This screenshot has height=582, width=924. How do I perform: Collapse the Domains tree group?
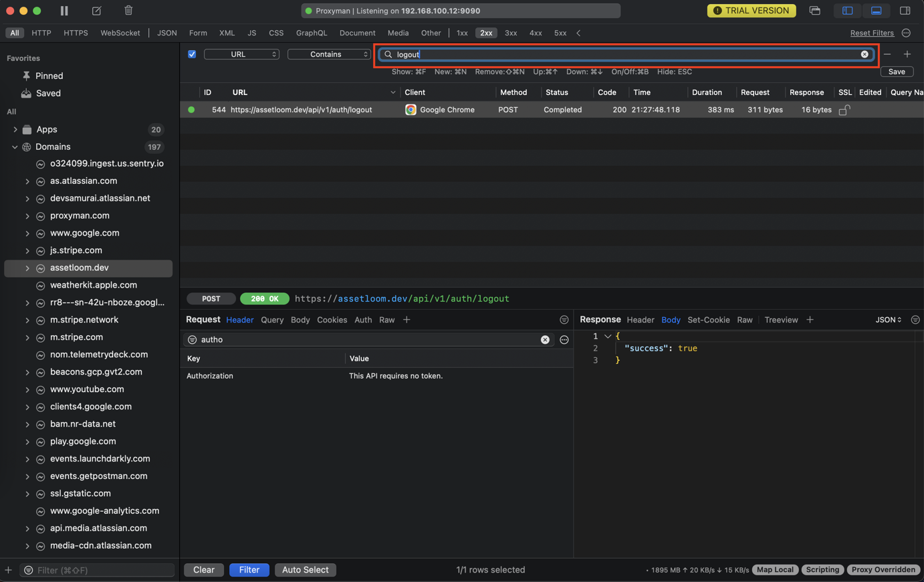point(15,147)
